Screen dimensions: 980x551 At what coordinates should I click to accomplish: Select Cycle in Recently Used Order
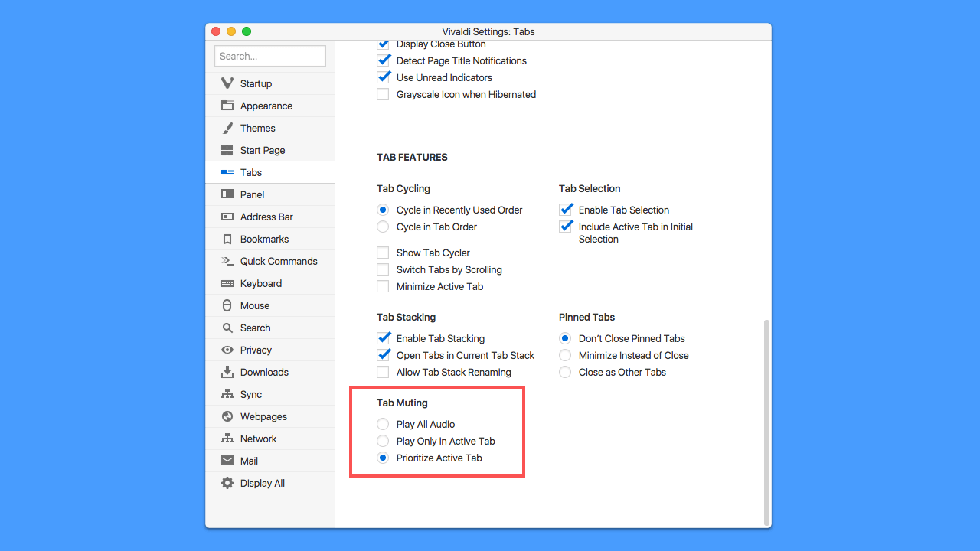pyautogui.click(x=383, y=210)
